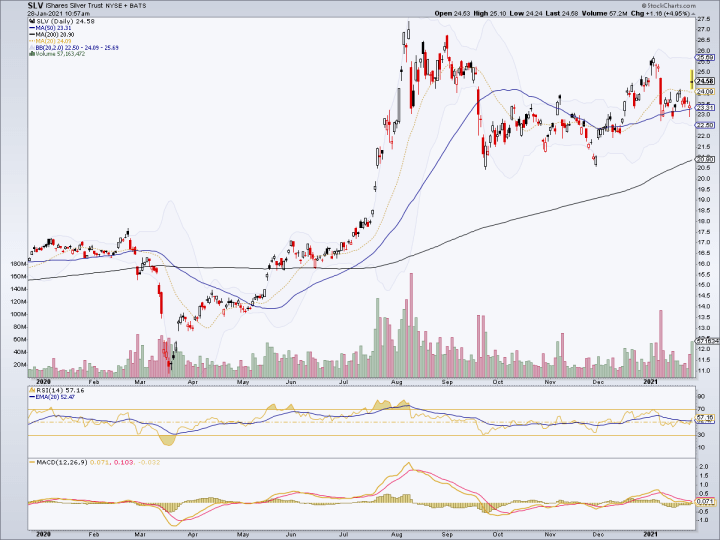
Task: Click the 24.09 price tag on right axis
Action: [705, 92]
